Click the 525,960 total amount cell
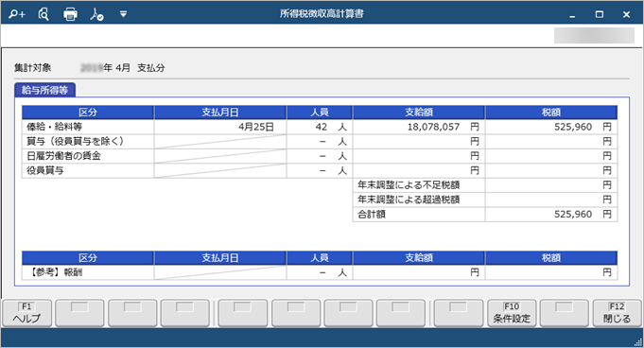The height and width of the screenshot is (348, 644). pyautogui.click(x=551, y=214)
